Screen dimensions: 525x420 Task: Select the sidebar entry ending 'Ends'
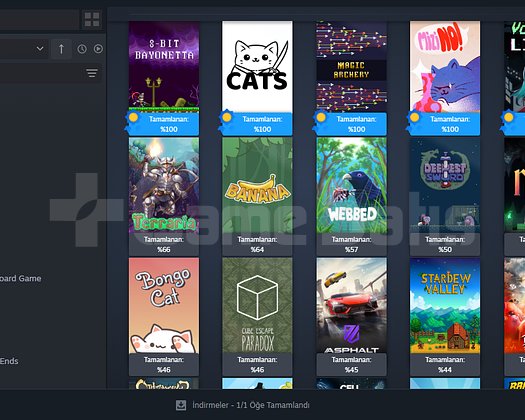pyautogui.click(x=9, y=361)
